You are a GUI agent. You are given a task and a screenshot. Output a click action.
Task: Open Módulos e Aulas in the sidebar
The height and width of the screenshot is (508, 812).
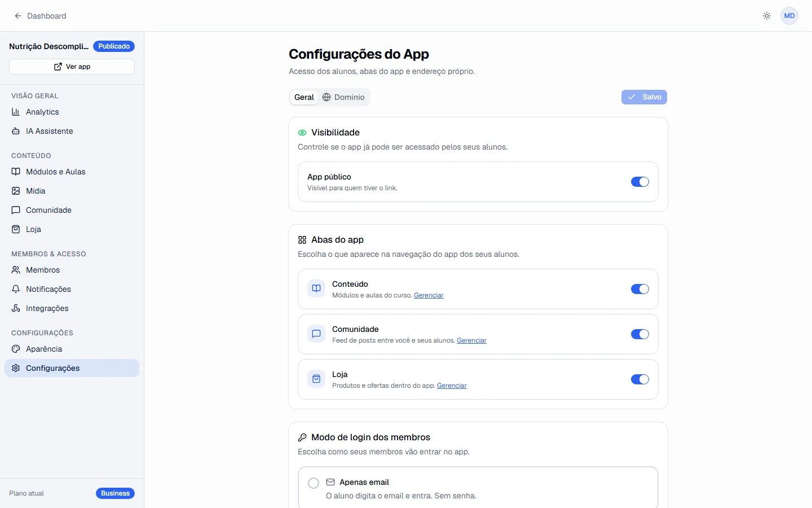(72, 172)
